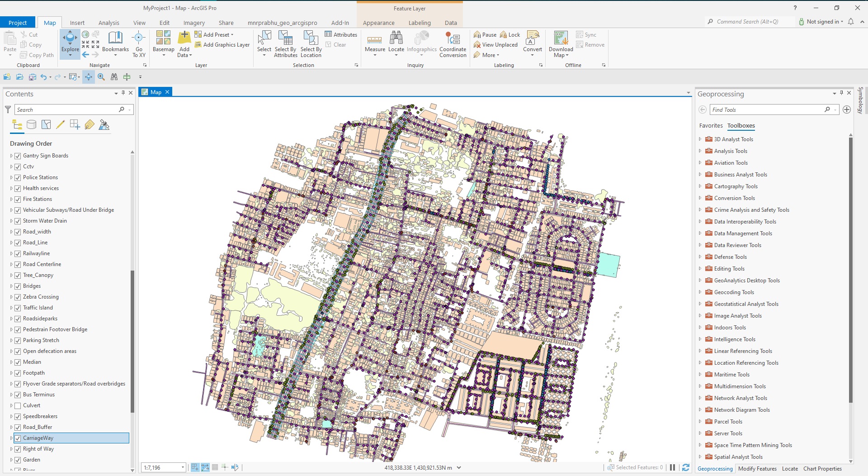Enable the Culvert layer checkbox
This screenshot has height=476, width=868.
(x=18, y=405)
